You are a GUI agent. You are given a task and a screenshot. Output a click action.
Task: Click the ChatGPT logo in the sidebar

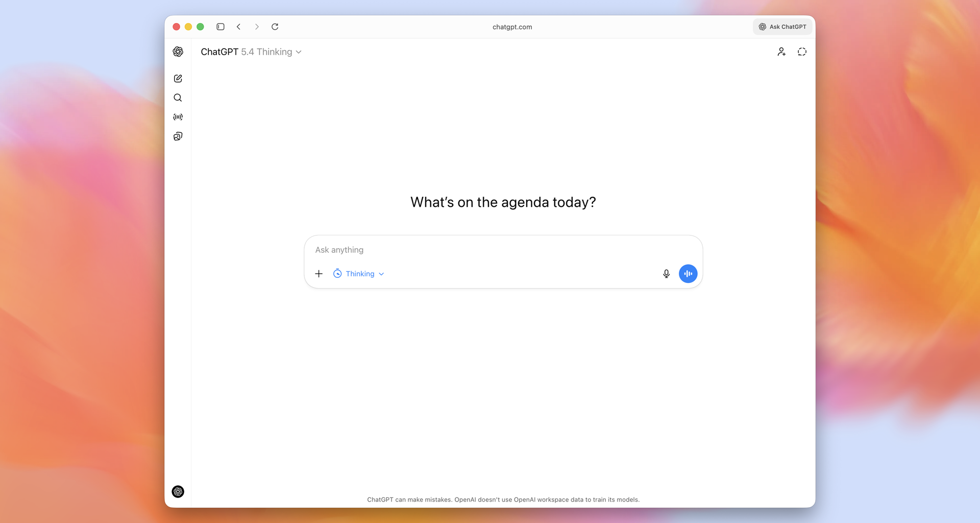[178, 52]
